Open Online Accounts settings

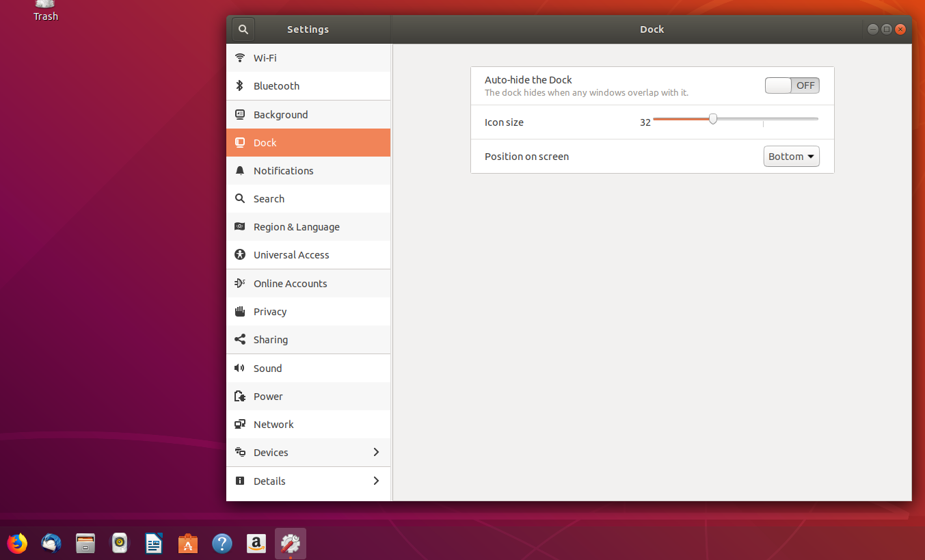click(290, 283)
